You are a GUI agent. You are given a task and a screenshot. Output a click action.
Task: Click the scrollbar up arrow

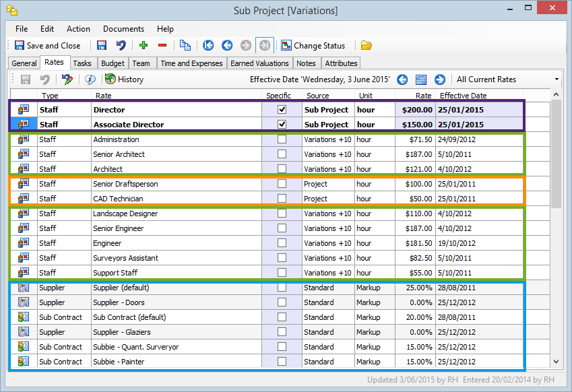(x=556, y=94)
